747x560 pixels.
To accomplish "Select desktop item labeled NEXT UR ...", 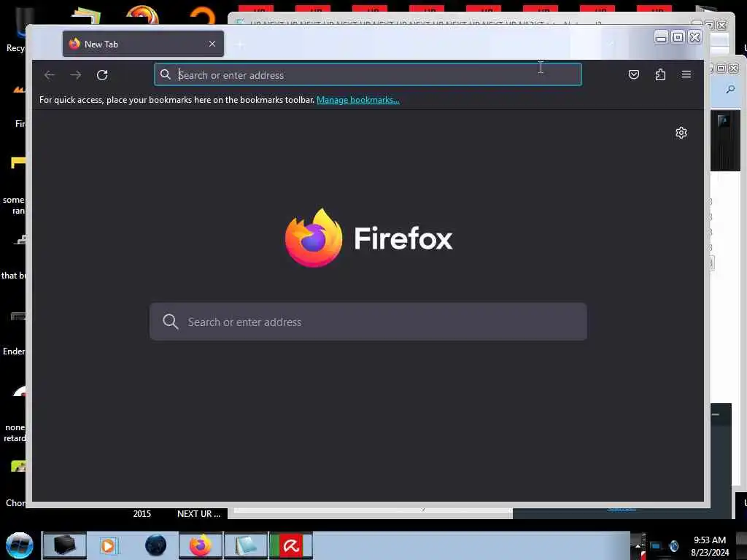I will click(x=198, y=514).
